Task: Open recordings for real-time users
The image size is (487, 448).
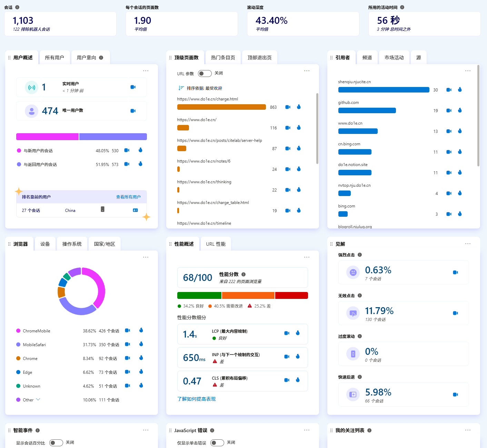Action: pos(133,87)
